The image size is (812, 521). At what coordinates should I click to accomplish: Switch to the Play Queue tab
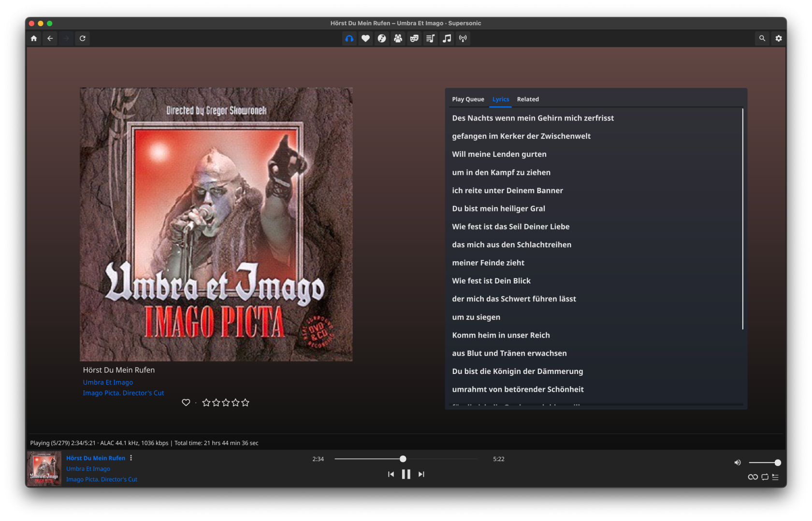(x=468, y=99)
